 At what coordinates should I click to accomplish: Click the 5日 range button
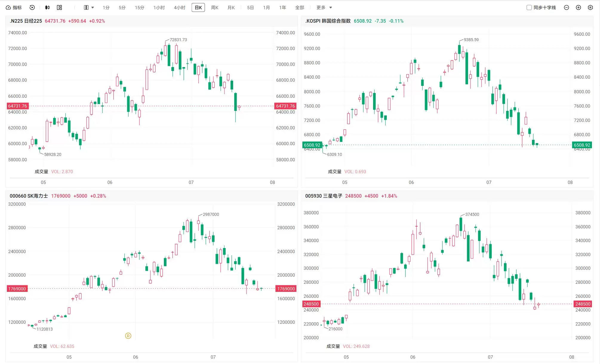[250, 7]
